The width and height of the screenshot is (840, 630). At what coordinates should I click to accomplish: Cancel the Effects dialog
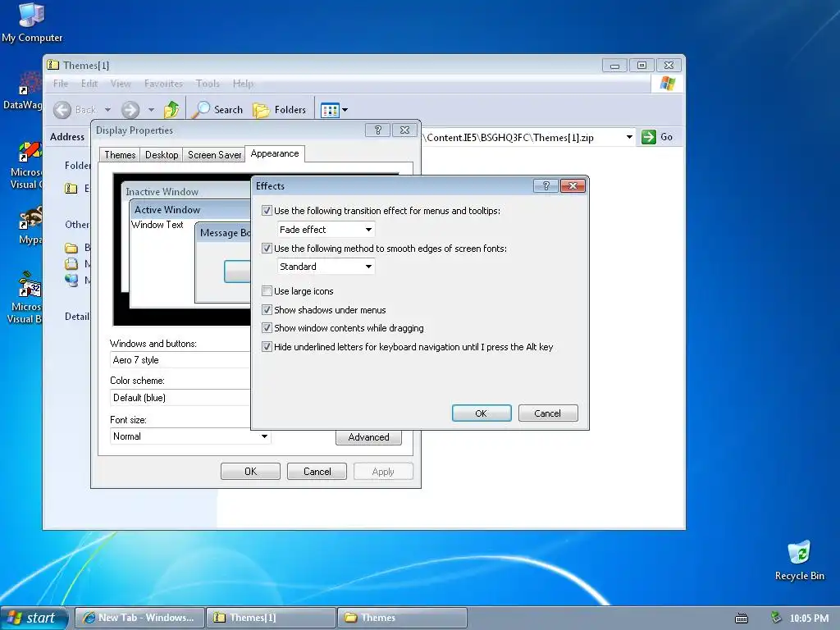tap(547, 413)
